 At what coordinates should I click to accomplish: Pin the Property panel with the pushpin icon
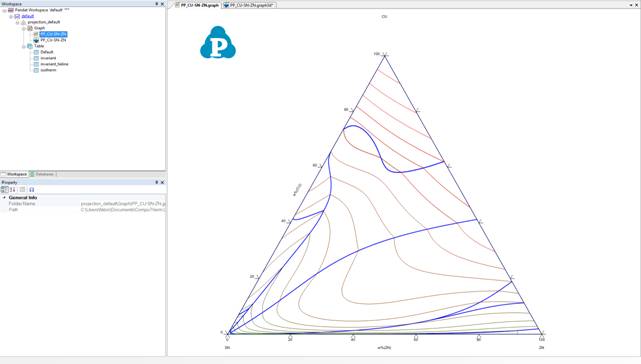[157, 182]
